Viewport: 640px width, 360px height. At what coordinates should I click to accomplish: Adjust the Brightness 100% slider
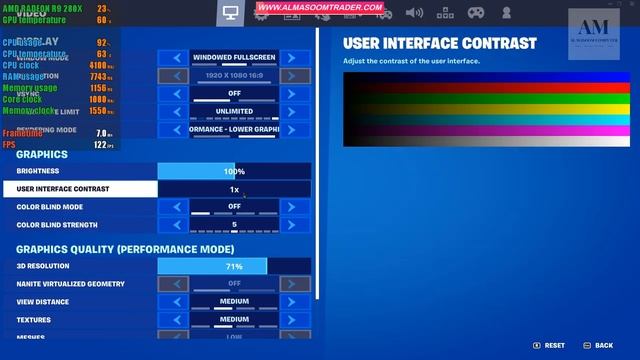(x=234, y=171)
